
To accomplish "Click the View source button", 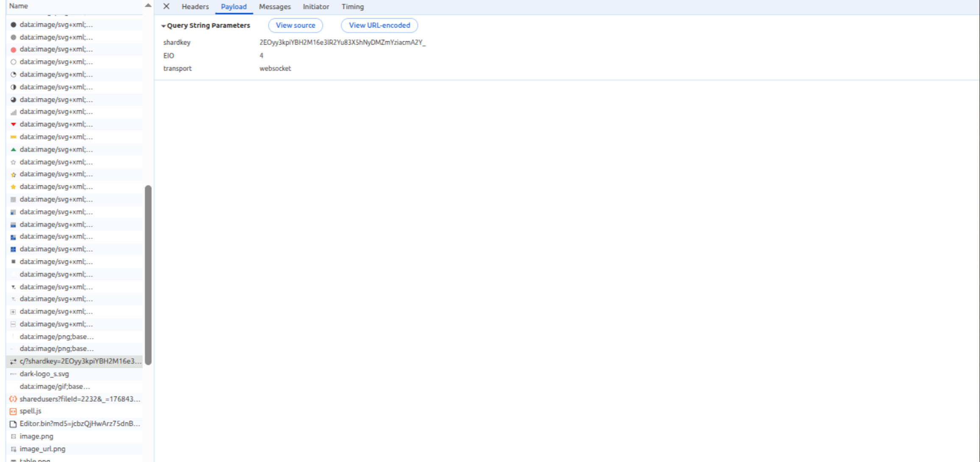I will pyautogui.click(x=295, y=25).
